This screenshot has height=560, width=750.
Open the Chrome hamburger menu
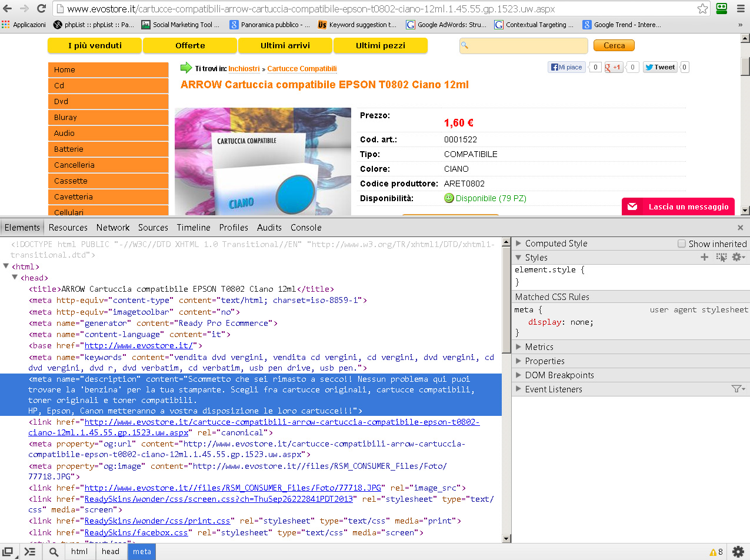click(x=740, y=9)
